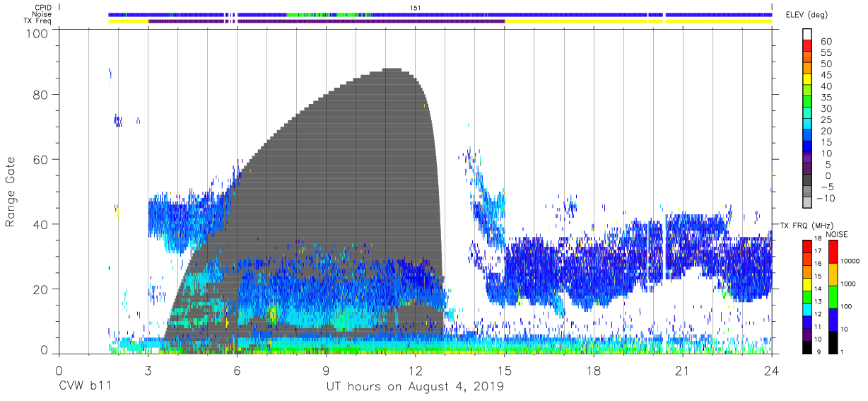Click 'UT hours on August 4, 2019' title
The height and width of the screenshot is (401, 868).
[415, 387]
